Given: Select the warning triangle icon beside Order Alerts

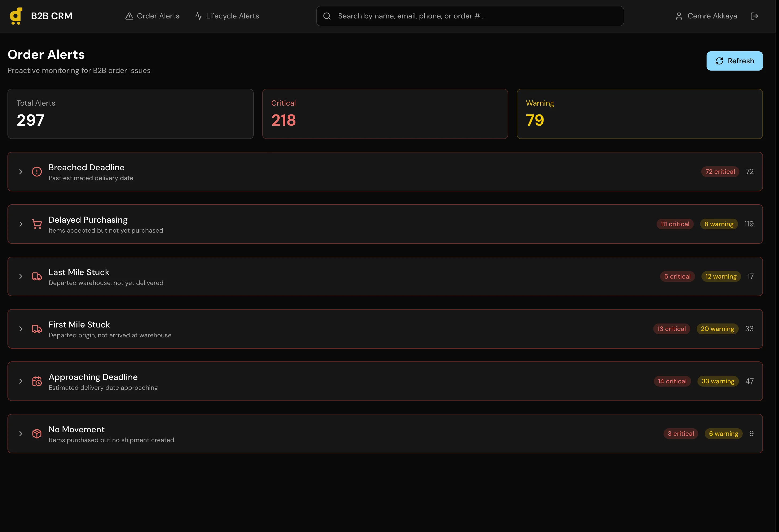Looking at the screenshot, I should [129, 16].
